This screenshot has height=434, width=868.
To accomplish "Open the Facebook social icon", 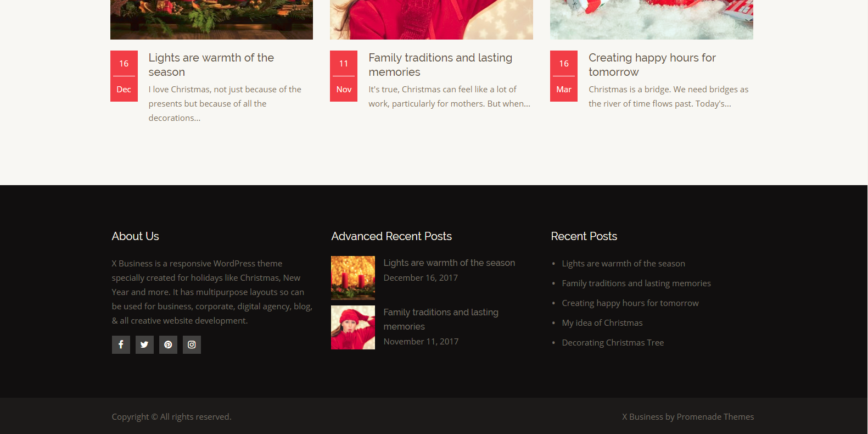I will [x=121, y=344].
